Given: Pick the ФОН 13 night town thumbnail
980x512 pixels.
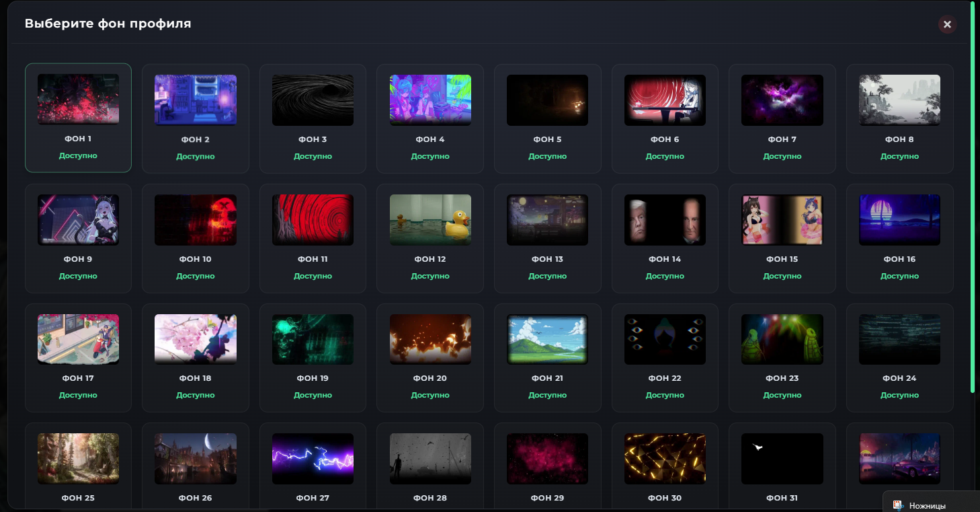Looking at the screenshot, I should 548,220.
